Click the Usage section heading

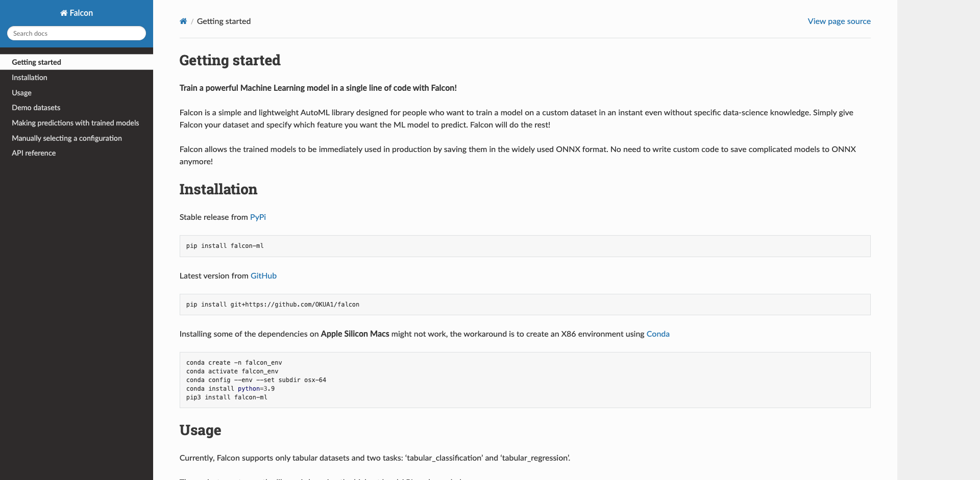(201, 431)
